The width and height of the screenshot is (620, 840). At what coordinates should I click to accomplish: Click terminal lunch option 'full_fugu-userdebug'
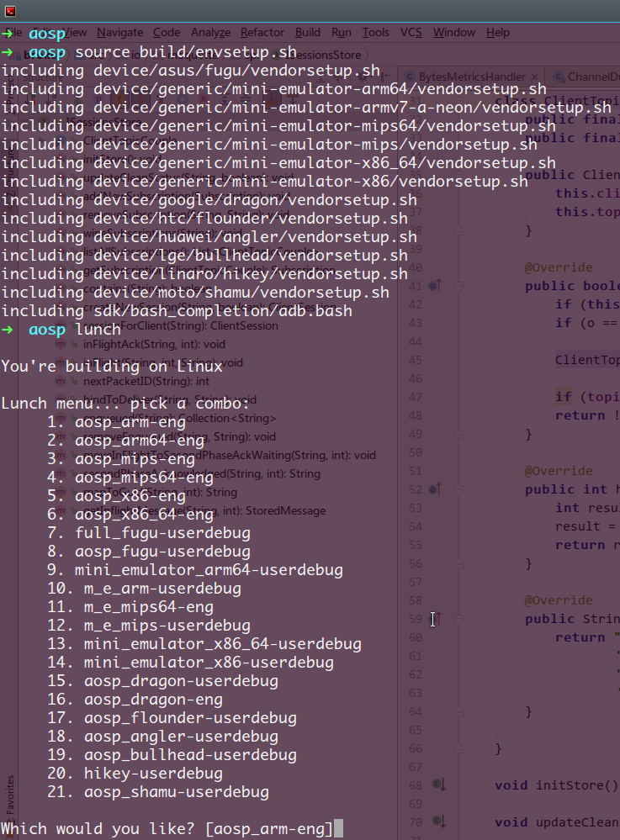point(162,533)
